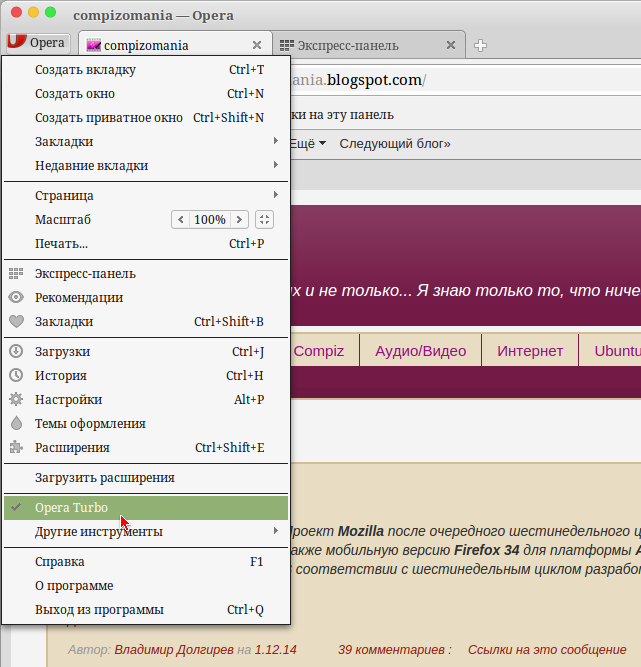Open the Ещё dropdown on blog bar
Screen dimensions: 641x667
(x=308, y=144)
